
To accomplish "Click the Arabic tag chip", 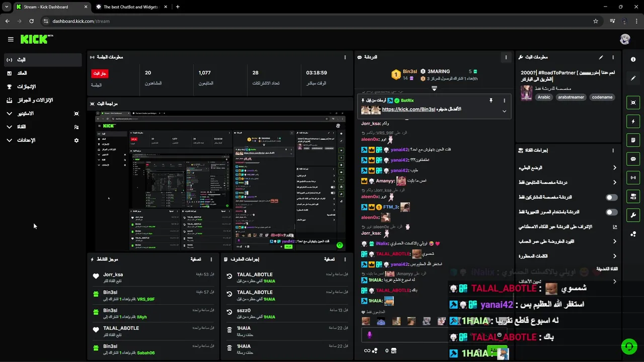I will point(544,97).
